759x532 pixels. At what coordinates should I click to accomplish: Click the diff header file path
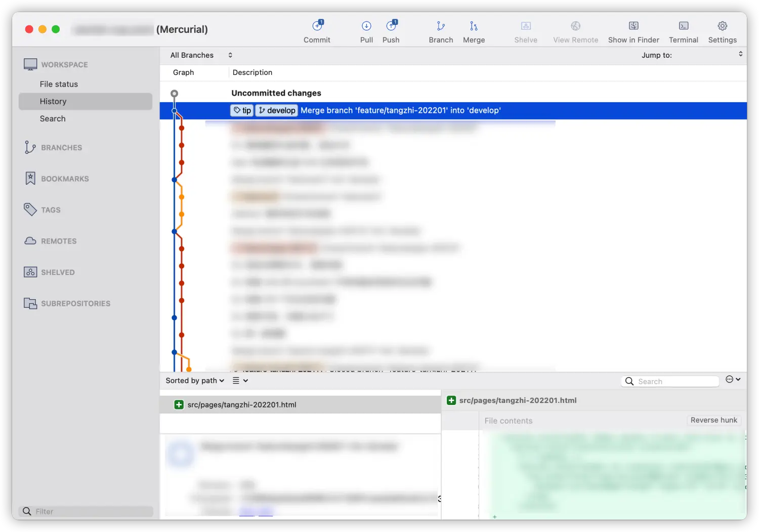coord(518,400)
